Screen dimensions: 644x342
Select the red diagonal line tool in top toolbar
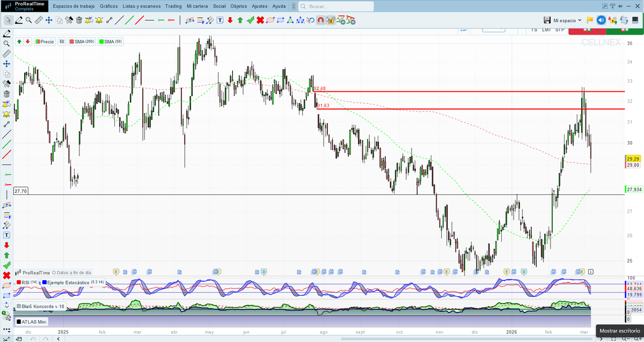140,20
